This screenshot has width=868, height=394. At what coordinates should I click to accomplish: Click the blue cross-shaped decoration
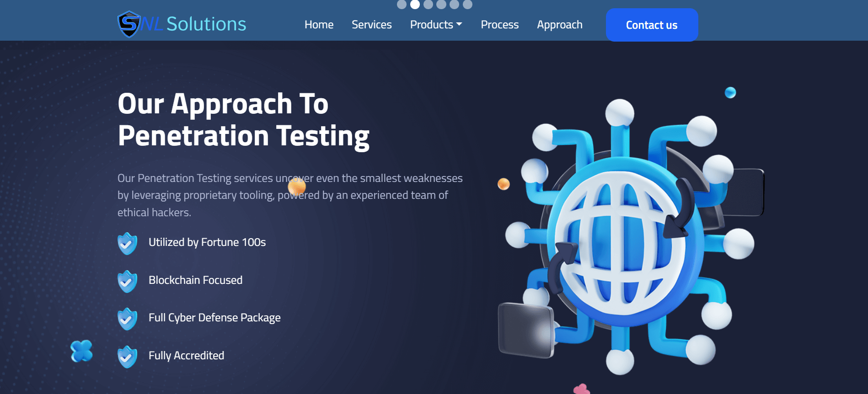81,351
